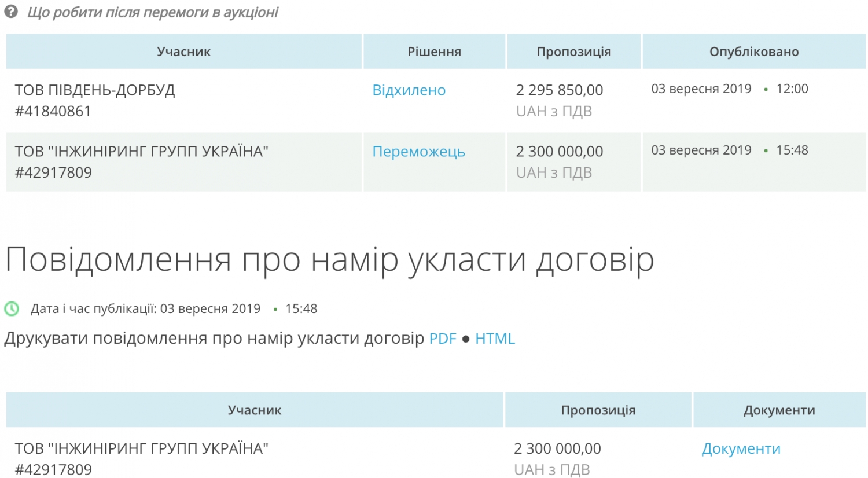The width and height of the screenshot is (868, 478).
Task: Click 'Друкувати повідомлення про намір укласти договір' text
Action: pos(214,339)
